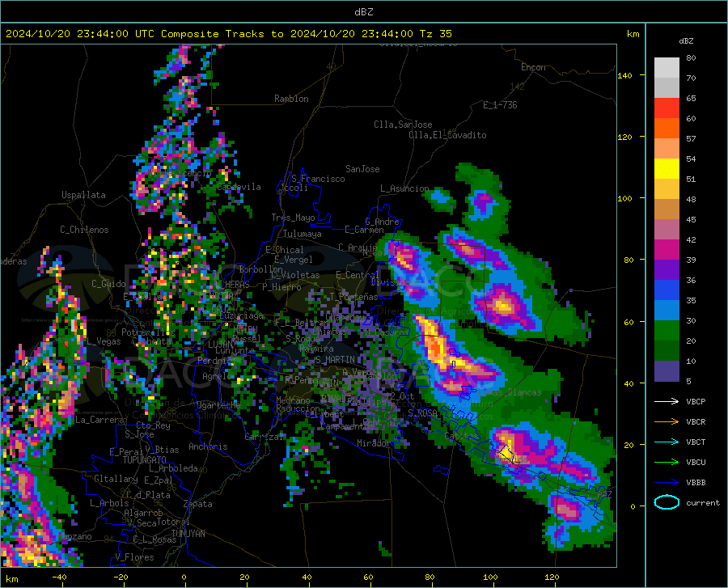
Task: Click the 'E_Central' place label
Action: coord(358,275)
